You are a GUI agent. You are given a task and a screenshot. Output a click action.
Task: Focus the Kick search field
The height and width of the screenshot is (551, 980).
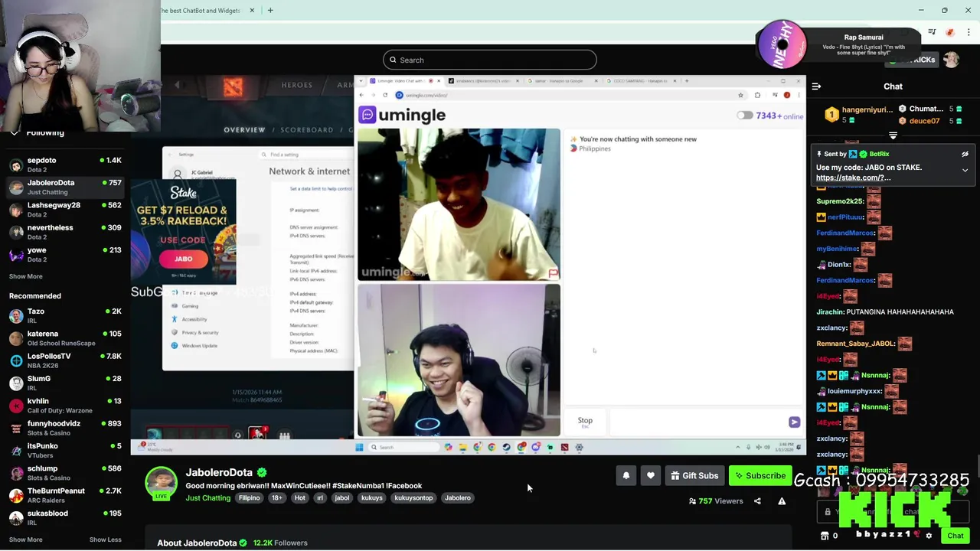pyautogui.click(x=490, y=60)
